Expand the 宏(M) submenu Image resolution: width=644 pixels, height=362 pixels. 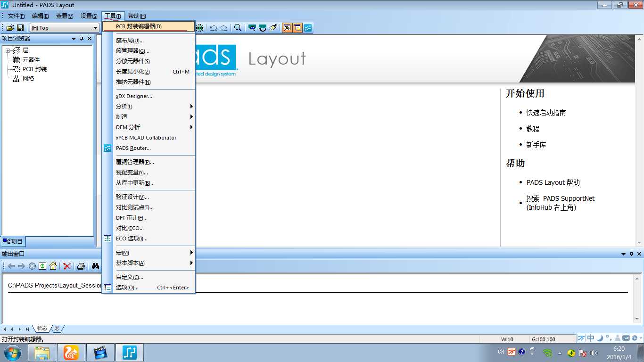[149, 253]
